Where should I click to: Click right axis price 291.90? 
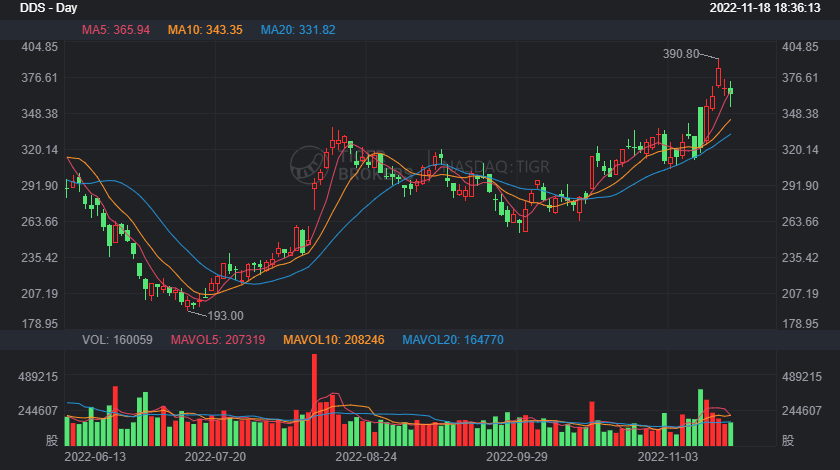(x=800, y=185)
